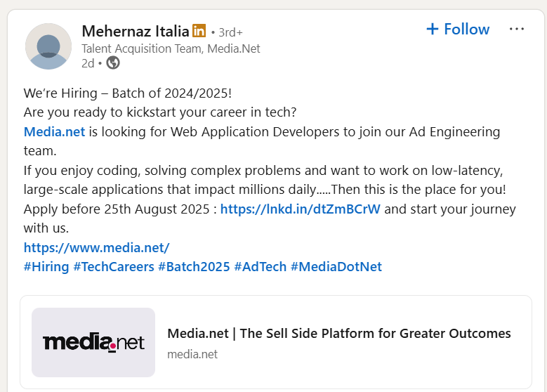
Task: Click the media.net domain text in preview card
Action: tap(192, 354)
